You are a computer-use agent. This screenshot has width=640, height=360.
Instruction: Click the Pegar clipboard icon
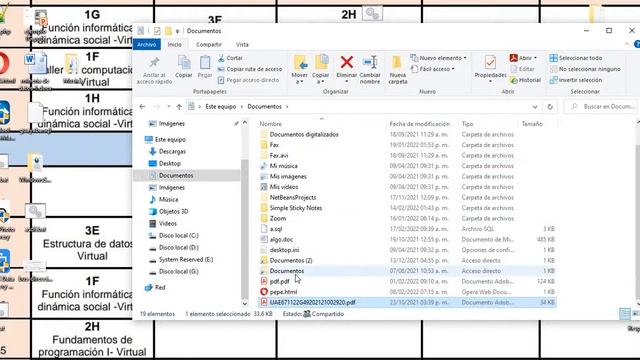coord(204,63)
